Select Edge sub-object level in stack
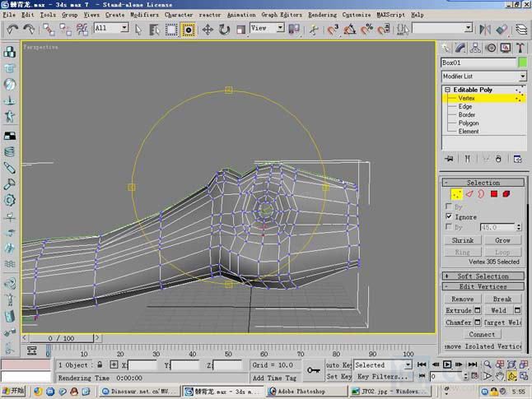The height and width of the screenshot is (399, 532). pos(465,106)
